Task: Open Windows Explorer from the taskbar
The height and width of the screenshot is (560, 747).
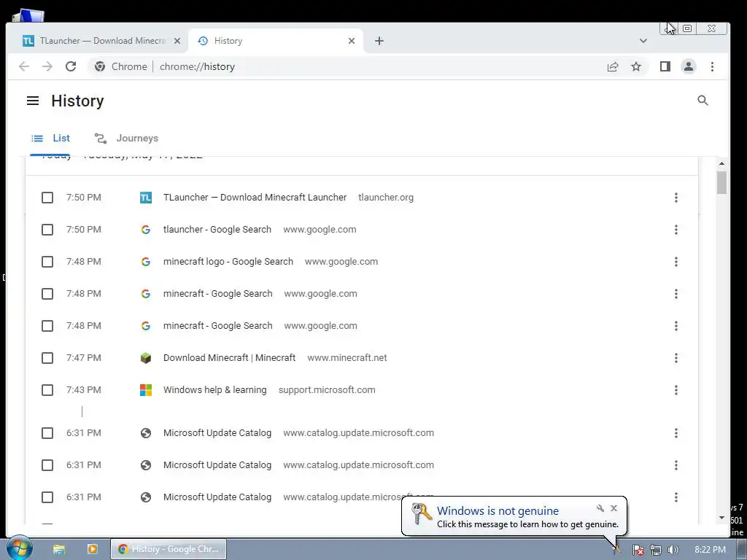Action: [x=58, y=549]
